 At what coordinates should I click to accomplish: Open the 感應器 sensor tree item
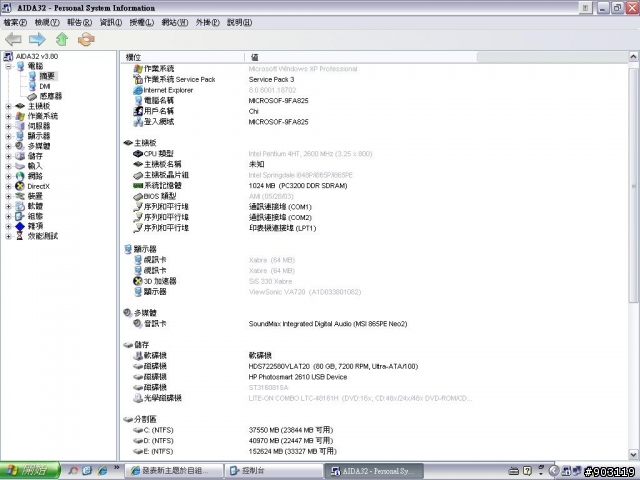(51, 96)
